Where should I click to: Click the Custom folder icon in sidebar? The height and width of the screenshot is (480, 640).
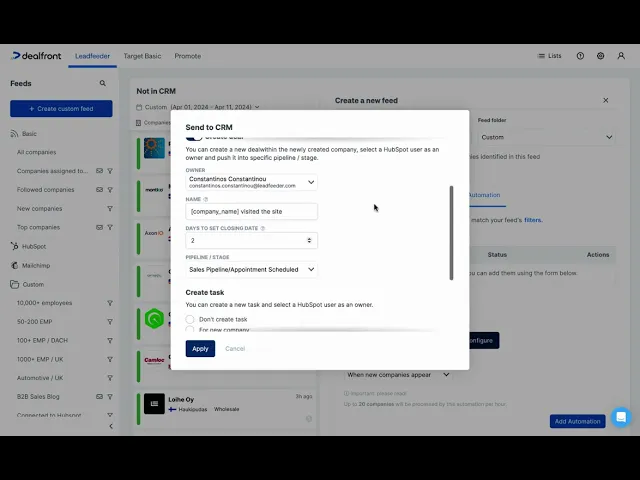(14, 284)
